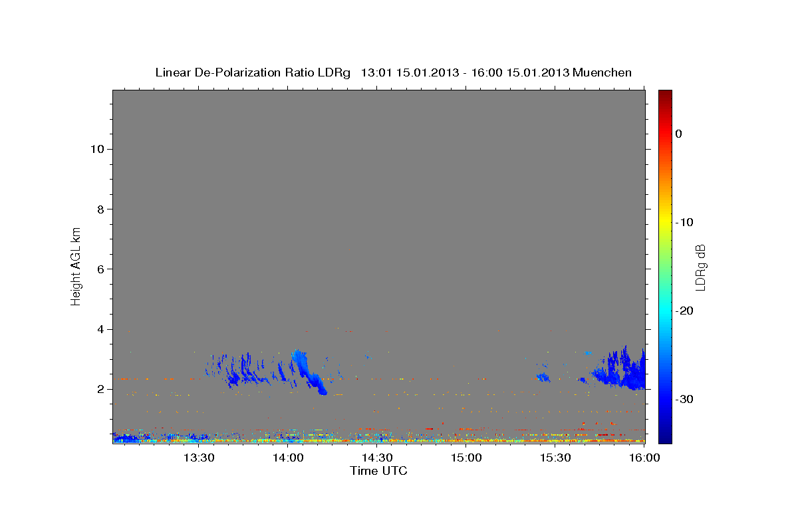The width and height of the screenshot is (798, 532).
Task: Click the colorbar value -10 label
Action: pos(684,222)
